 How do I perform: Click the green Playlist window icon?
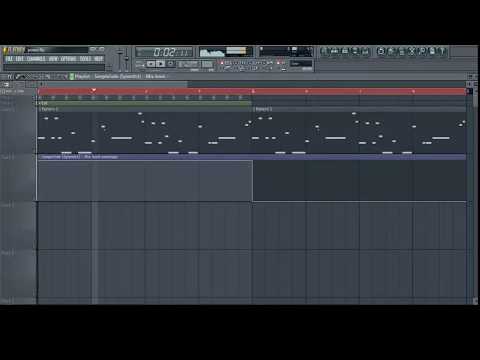tap(71, 77)
